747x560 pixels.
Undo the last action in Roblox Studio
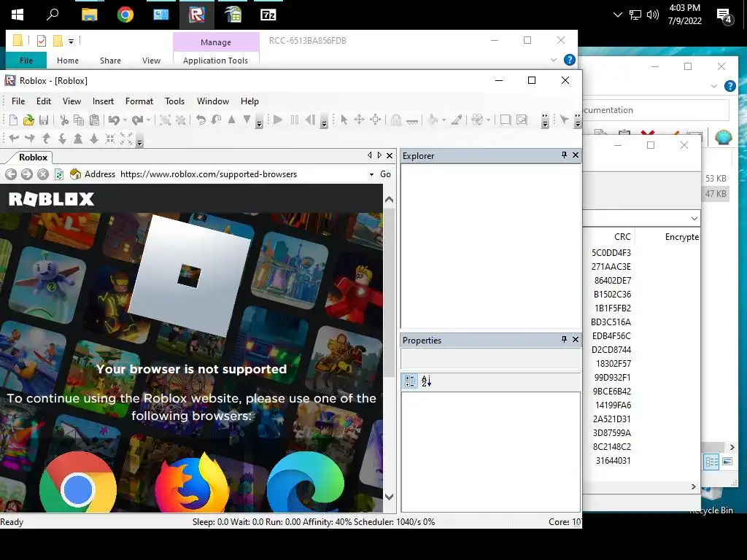click(114, 120)
